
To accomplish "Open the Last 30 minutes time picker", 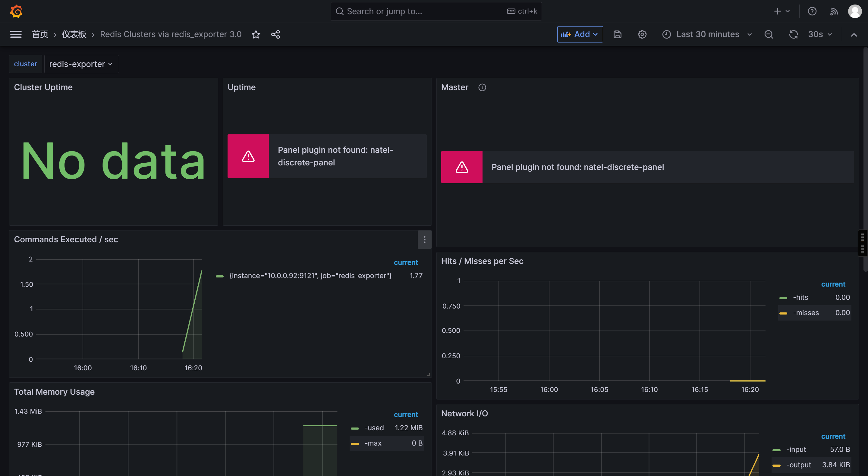I will pyautogui.click(x=707, y=34).
